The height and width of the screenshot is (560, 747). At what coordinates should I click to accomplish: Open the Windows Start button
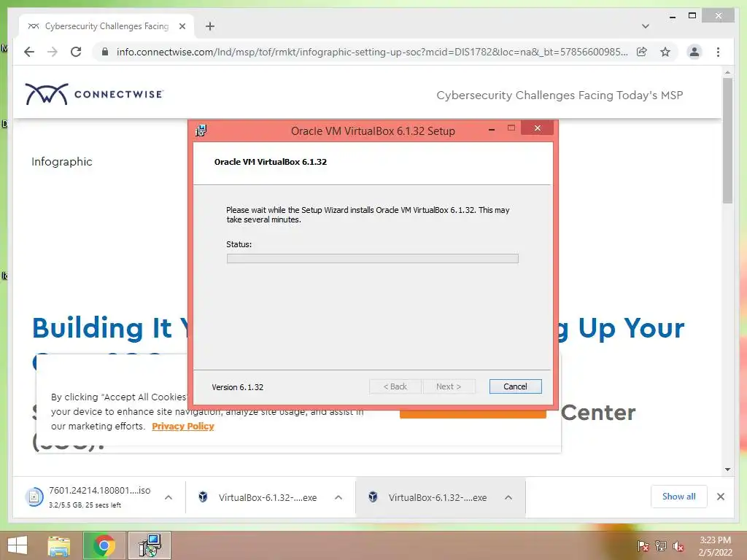click(x=18, y=545)
